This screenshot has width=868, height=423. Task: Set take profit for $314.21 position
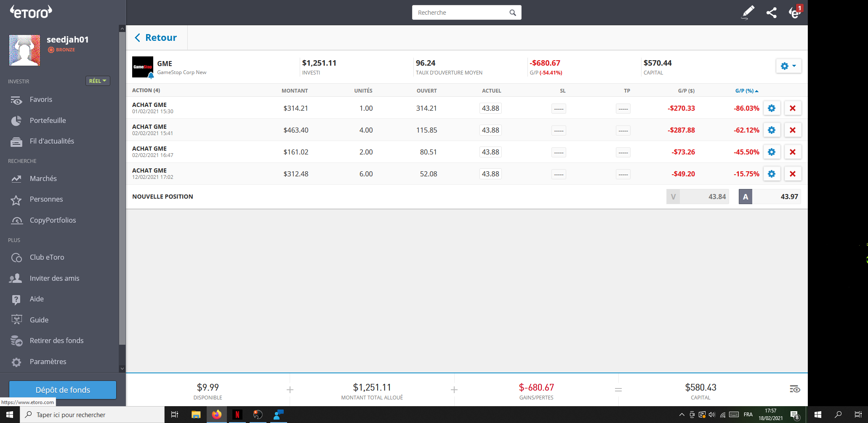coord(623,109)
